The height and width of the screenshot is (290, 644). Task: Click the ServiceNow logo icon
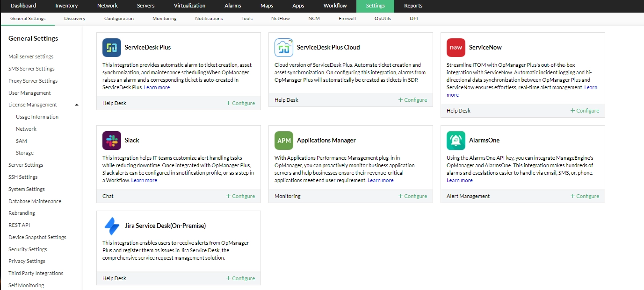[x=456, y=48]
